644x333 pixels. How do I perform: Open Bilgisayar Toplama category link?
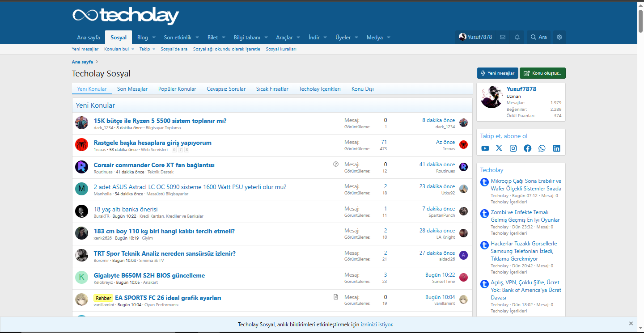(x=163, y=128)
